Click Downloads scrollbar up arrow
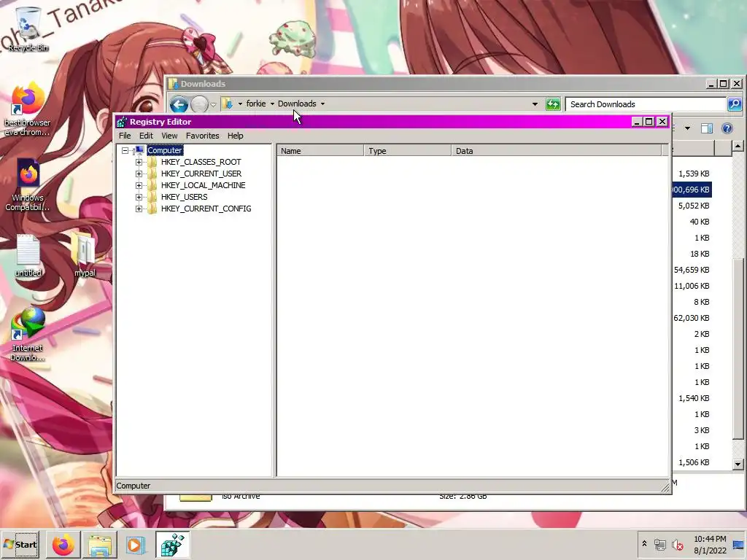This screenshot has height=560, width=747. pos(738,146)
